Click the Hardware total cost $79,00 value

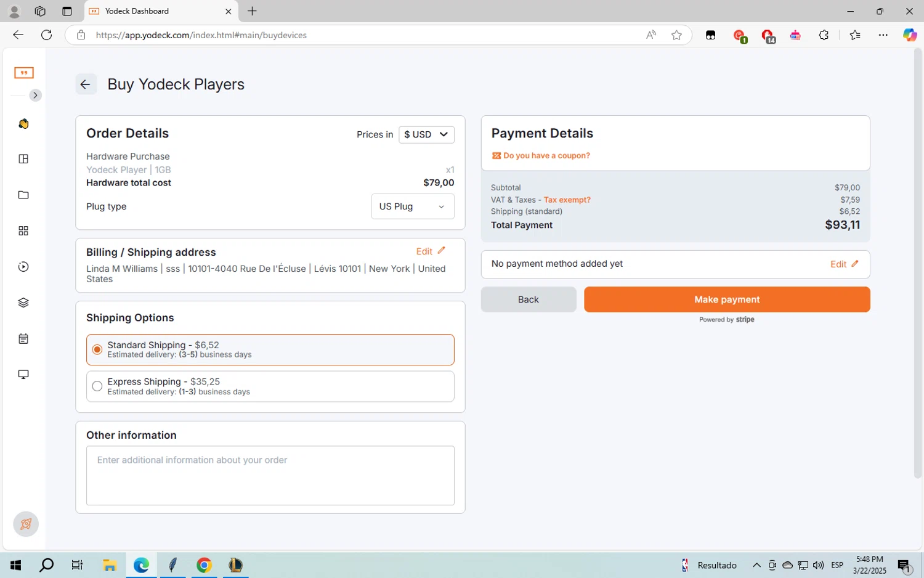pyautogui.click(x=439, y=183)
